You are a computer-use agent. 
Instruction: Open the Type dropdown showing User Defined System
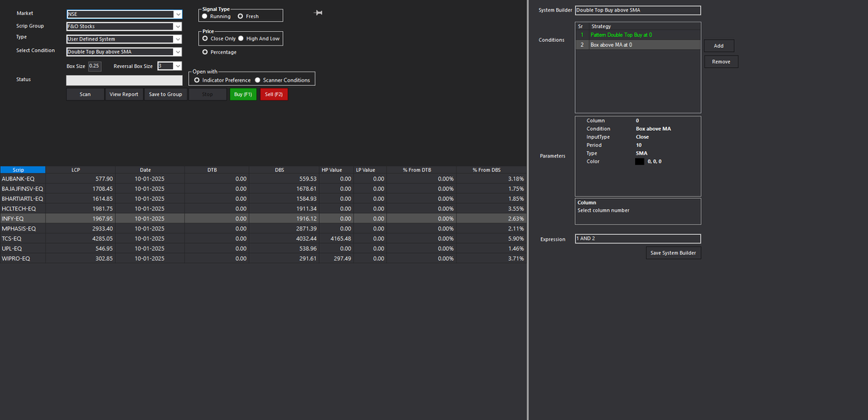click(177, 38)
